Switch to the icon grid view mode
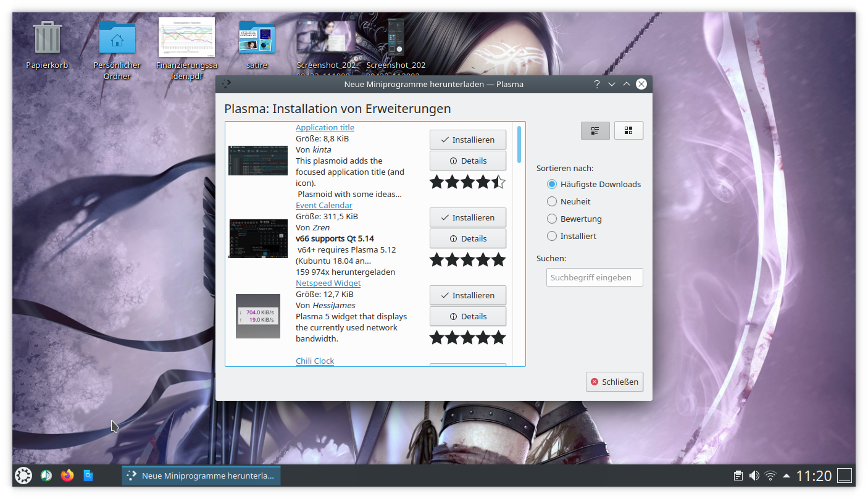 point(628,130)
